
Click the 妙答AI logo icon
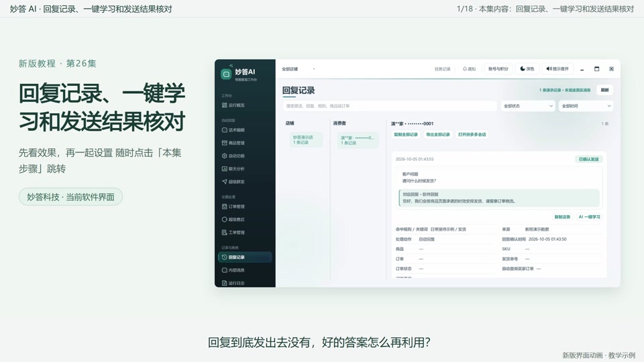point(226,74)
